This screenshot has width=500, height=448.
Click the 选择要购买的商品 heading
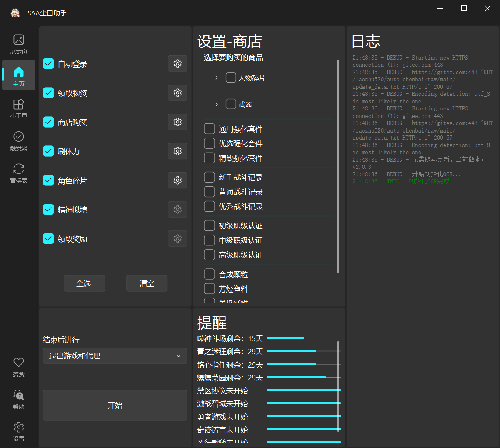pyautogui.click(x=233, y=58)
